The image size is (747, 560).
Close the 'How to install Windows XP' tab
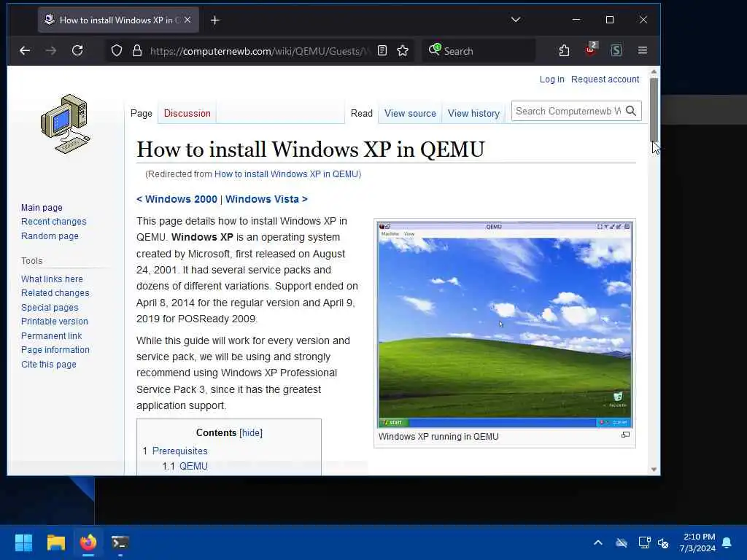coord(187,20)
